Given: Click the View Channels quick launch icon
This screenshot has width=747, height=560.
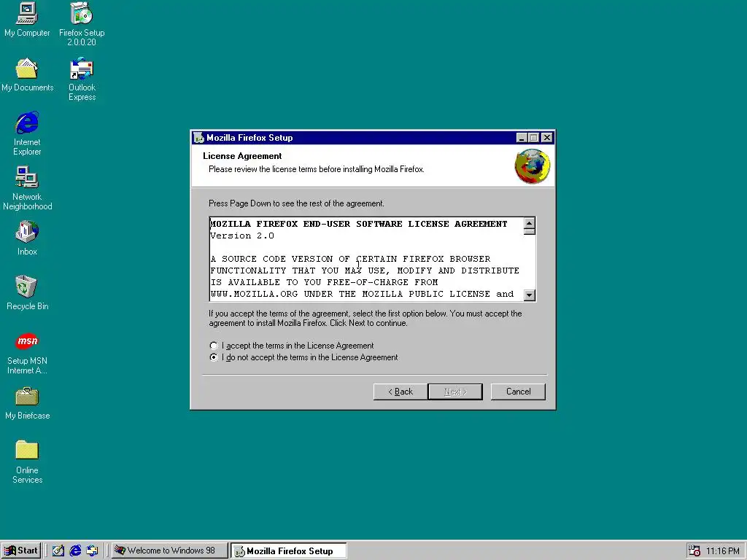Looking at the screenshot, I should 92,551.
